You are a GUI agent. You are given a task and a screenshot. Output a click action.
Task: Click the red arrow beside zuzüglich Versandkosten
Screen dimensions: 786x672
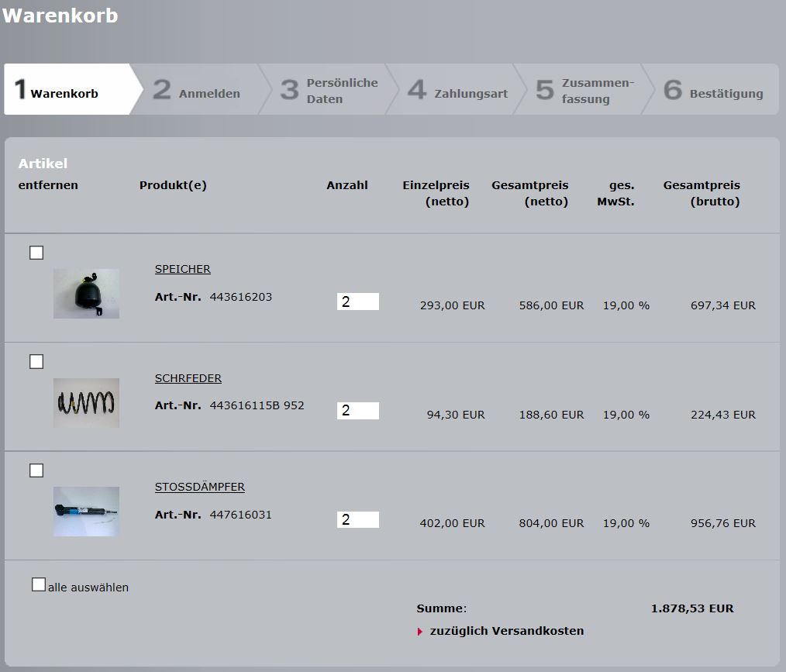420,632
